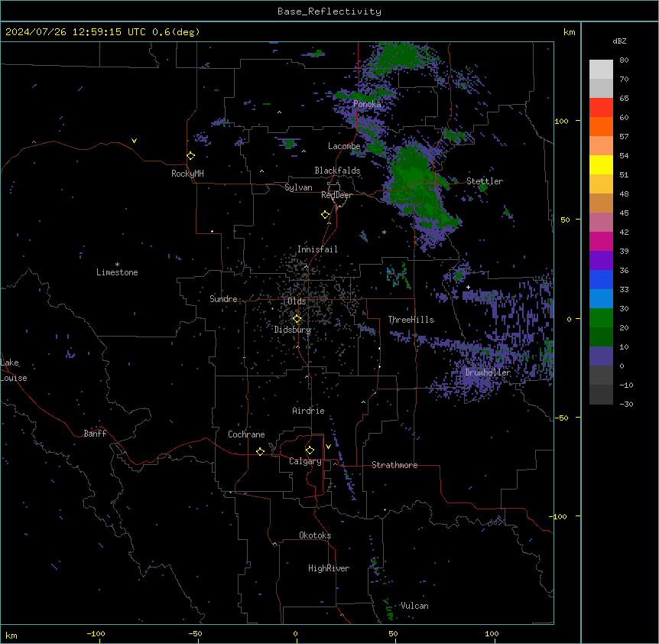Click the Ponoka city label
The height and width of the screenshot is (644, 659).
pyautogui.click(x=367, y=104)
